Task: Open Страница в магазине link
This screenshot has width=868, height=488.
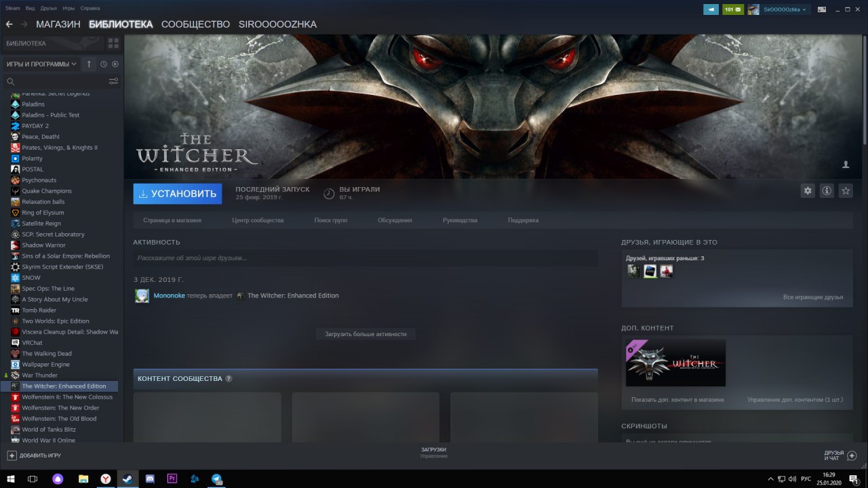Action: [x=172, y=220]
